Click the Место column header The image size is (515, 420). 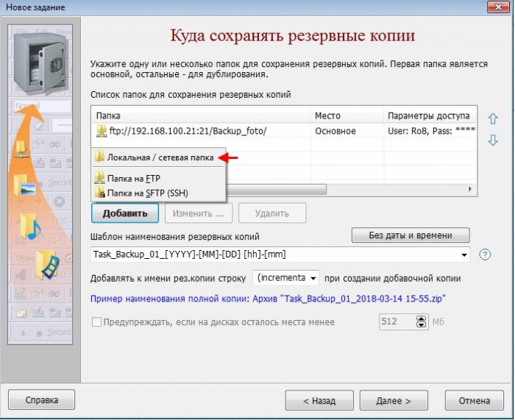pos(347,115)
